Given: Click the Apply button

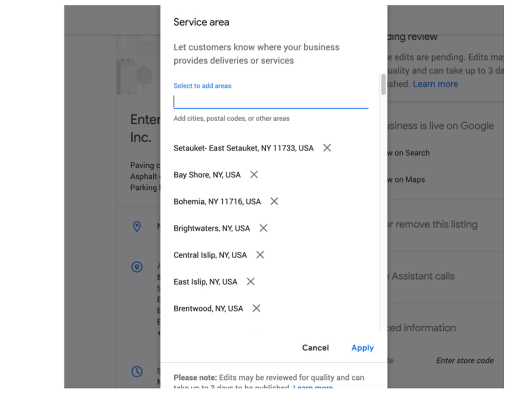Looking at the screenshot, I should tap(362, 348).
